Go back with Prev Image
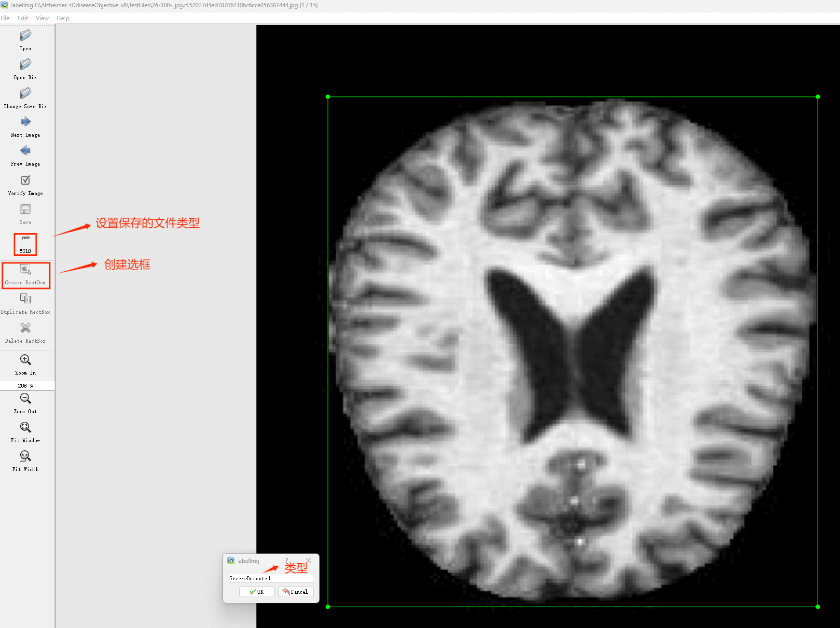This screenshot has width=840, height=628. point(26,156)
